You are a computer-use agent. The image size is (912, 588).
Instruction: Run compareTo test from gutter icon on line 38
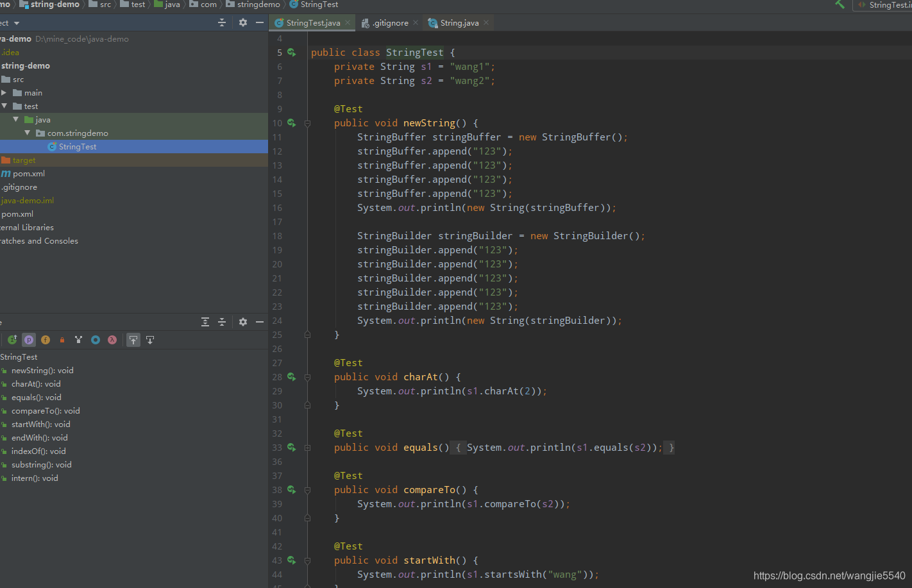coord(291,490)
